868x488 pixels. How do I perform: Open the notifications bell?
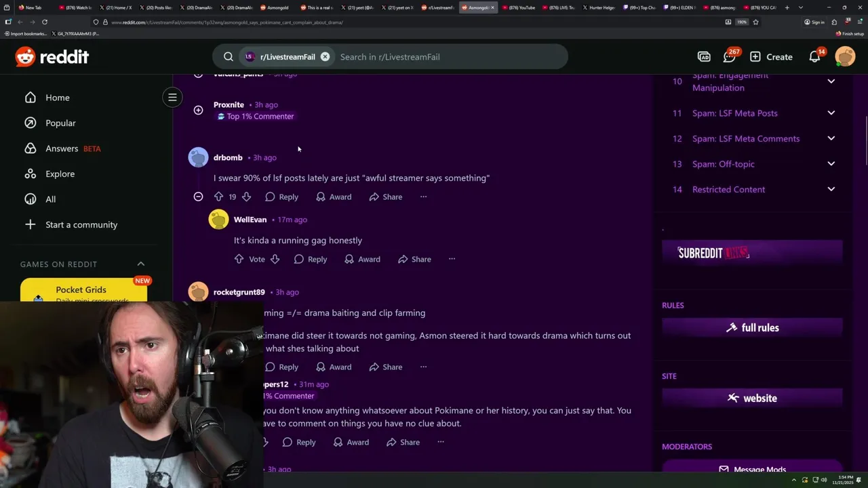point(815,57)
